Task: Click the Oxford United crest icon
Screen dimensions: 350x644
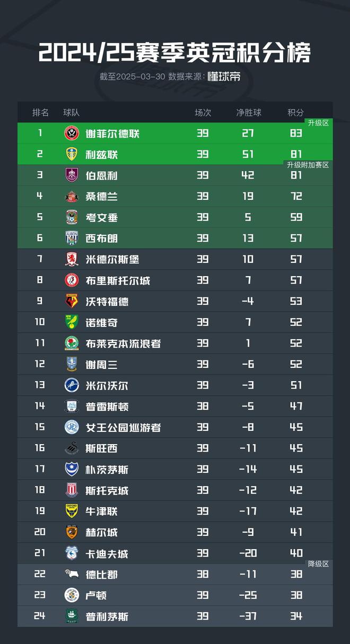Action: 72,511
